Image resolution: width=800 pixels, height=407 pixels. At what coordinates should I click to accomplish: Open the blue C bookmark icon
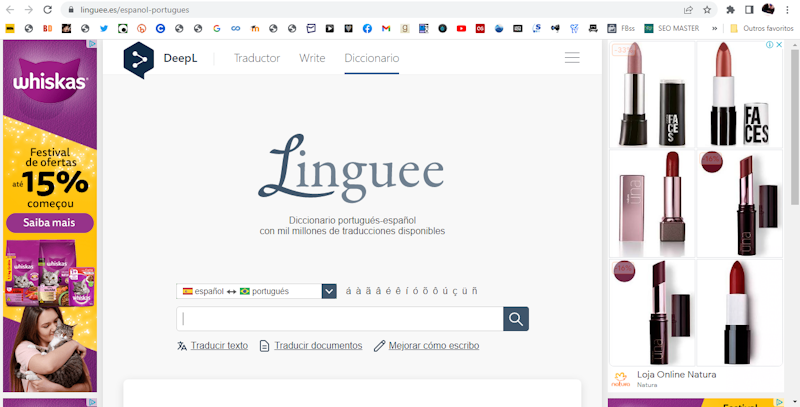coord(160,29)
